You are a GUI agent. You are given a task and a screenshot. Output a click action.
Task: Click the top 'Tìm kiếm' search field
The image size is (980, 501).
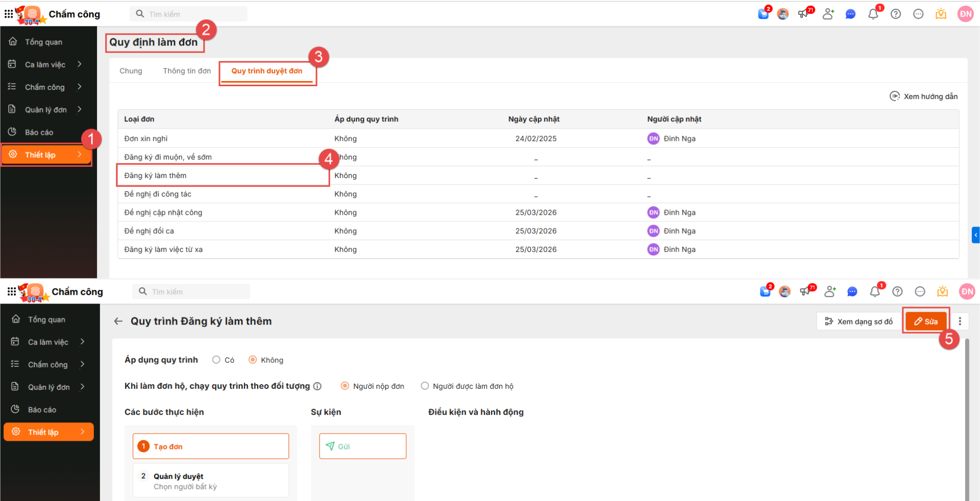194,14
